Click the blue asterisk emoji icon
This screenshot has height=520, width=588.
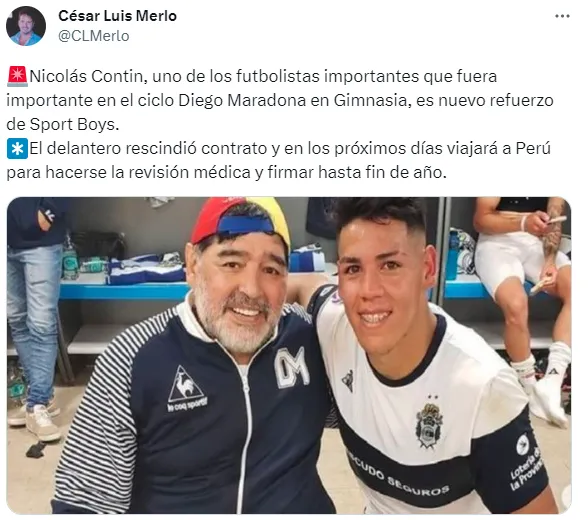tap(17, 148)
